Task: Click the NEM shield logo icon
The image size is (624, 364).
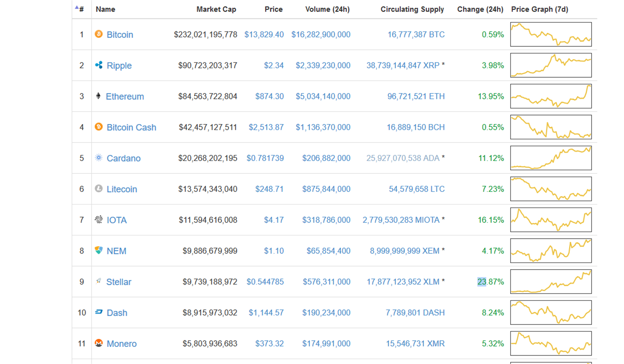Action: coord(99,250)
